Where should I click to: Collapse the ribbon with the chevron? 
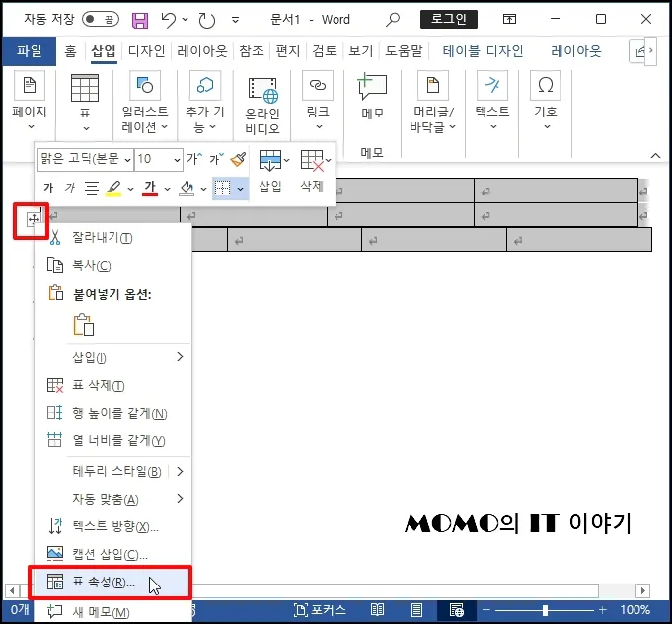tap(655, 155)
